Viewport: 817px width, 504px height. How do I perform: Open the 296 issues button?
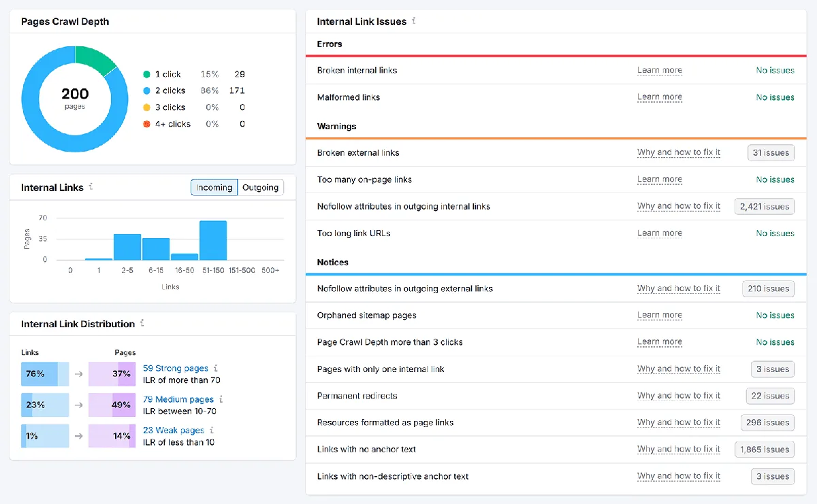(x=767, y=422)
